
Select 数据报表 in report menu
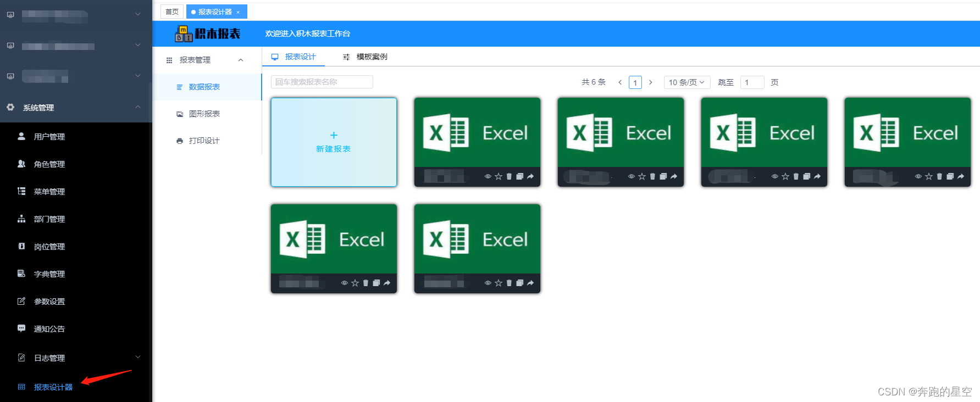207,87
